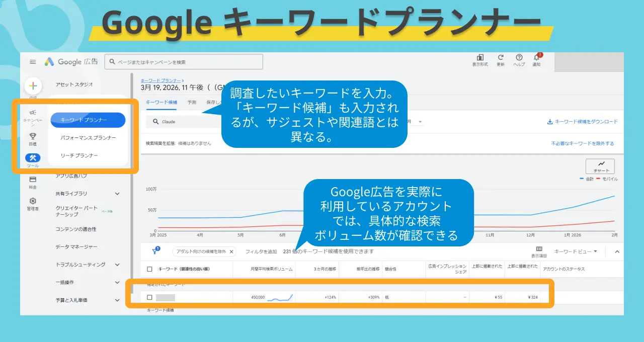The height and width of the screenshot is (342, 644).
Task: Expand the トラブルシューティング section
Action: tap(117, 265)
